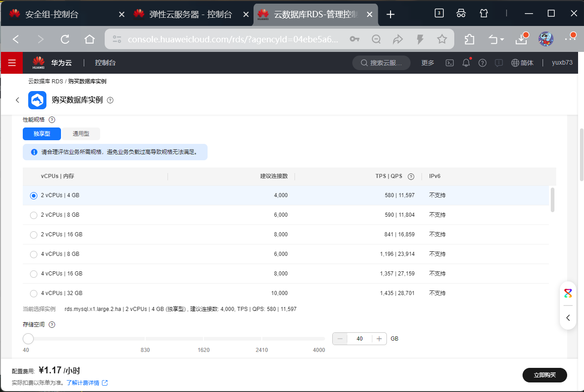Click the incognito glasses icon in title bar
The width and height of the screenshot is (584, 392).
pos(461,13)
